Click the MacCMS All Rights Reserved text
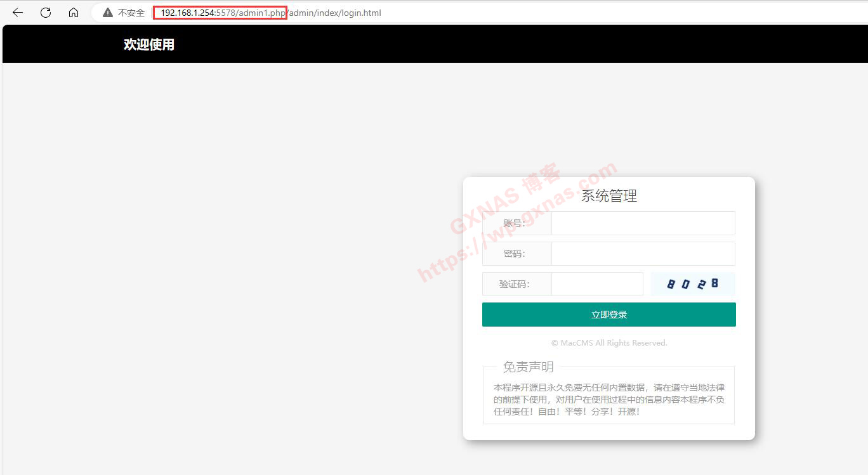Image resolution: width=868 pixels, height=475 pixels. tap(609, 343)
